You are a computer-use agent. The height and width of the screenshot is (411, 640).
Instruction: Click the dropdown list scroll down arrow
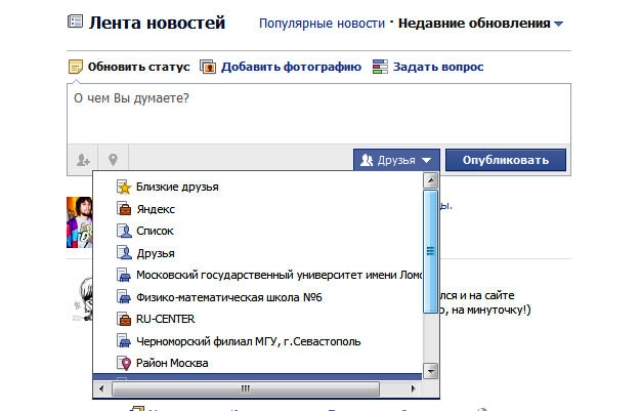coord(432,370)
